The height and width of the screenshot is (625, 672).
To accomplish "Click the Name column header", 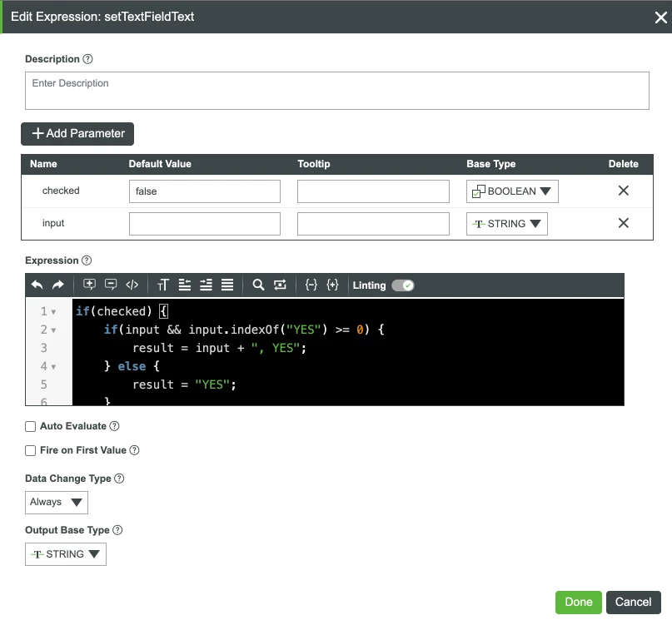I will [43, 164].
